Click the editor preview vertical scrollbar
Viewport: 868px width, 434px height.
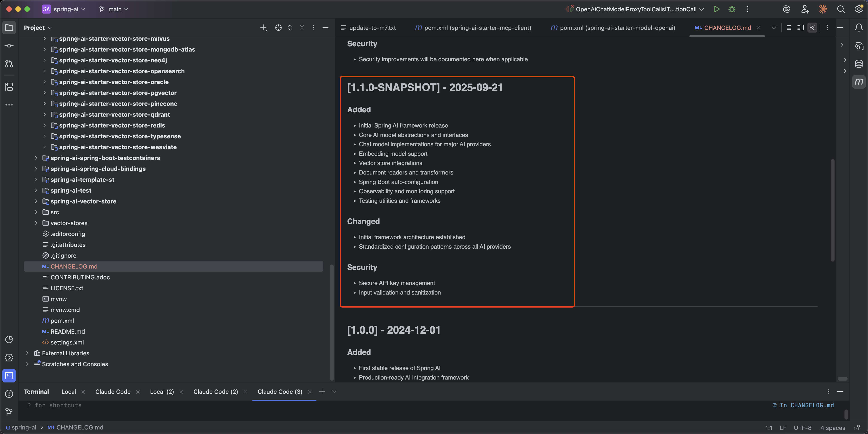coord(832,210)
